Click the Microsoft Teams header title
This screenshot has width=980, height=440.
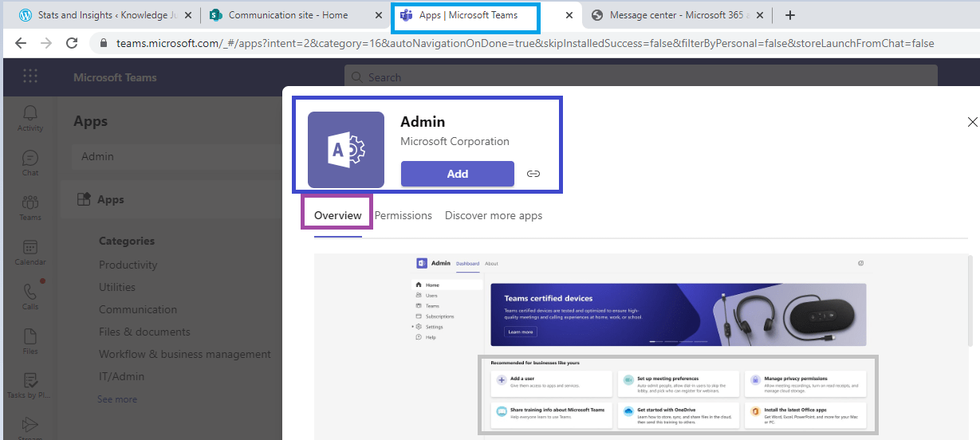click(x=115, y=77)
